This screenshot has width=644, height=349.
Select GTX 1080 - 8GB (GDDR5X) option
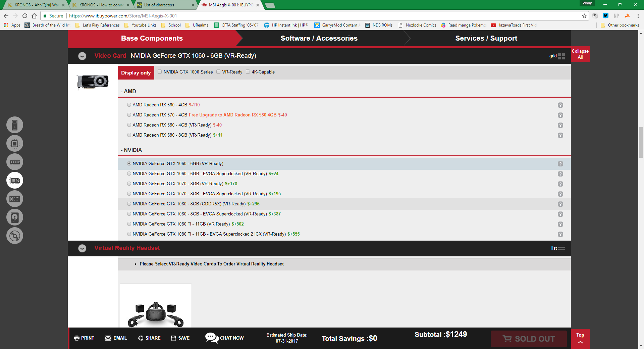pyautogui.click(x=129, y=204)
